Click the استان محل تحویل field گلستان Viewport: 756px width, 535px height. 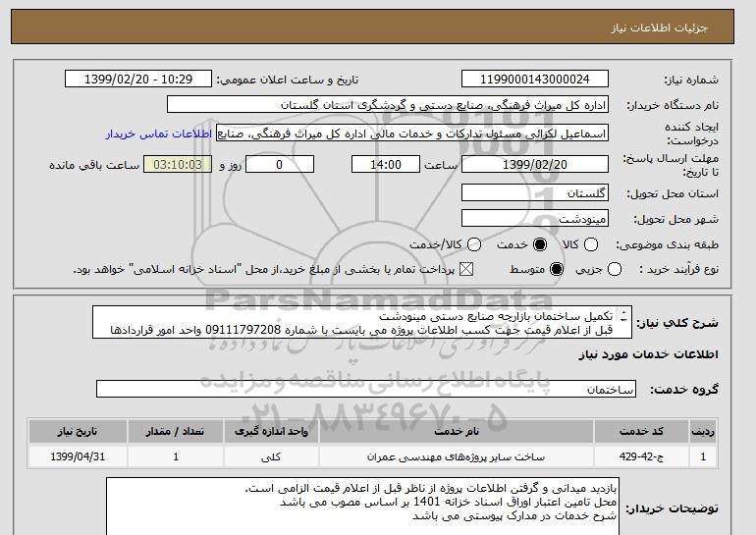click(x=535, y=192)
